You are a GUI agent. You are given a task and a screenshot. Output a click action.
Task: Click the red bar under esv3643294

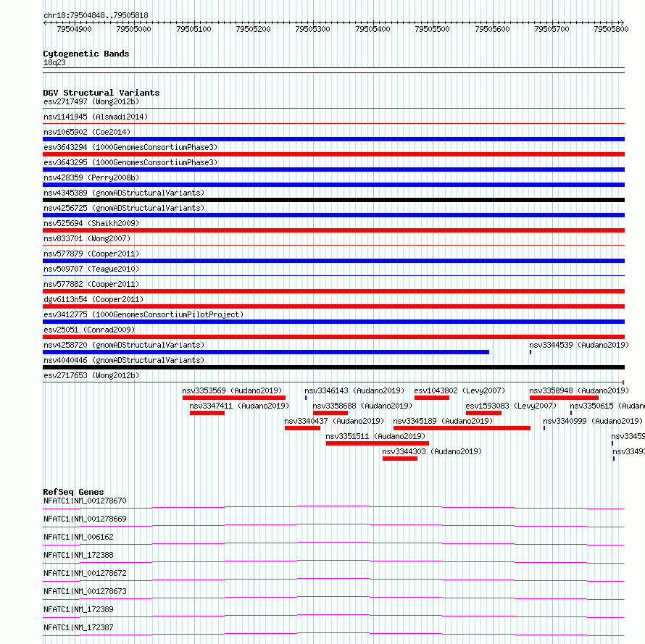click(333, 154)
